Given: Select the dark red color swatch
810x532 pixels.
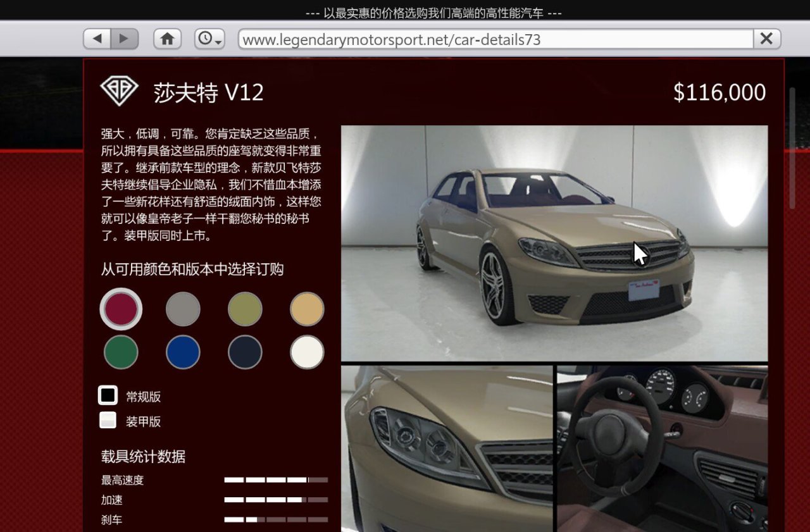Looking at the screenshot, I should (x=121, y=309).
